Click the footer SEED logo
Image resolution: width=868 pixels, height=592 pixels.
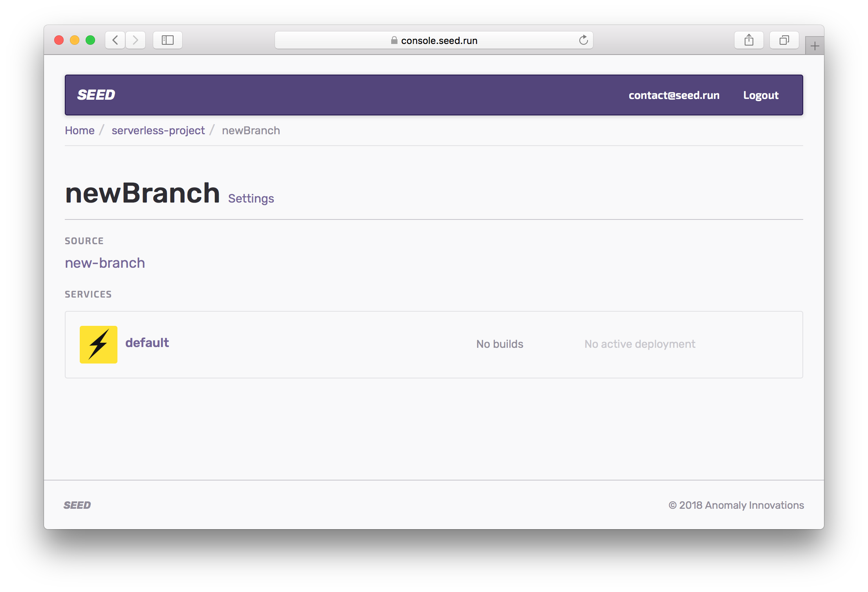(77, 505)
